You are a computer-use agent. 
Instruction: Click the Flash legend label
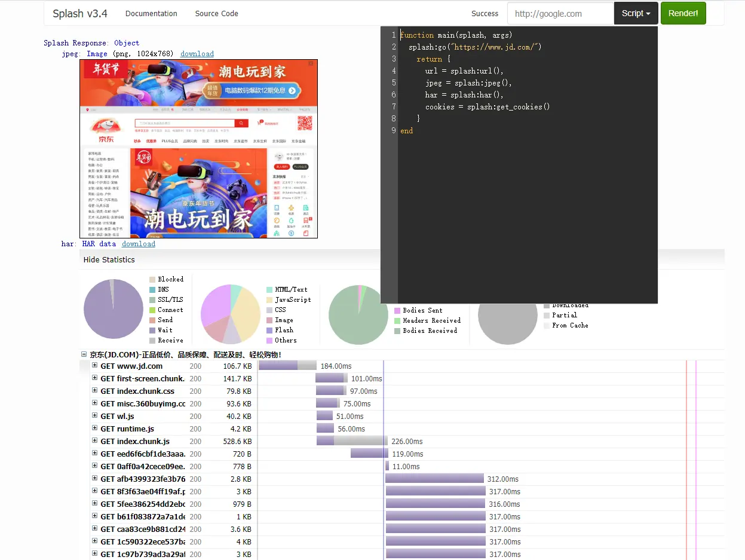(284, 330)
